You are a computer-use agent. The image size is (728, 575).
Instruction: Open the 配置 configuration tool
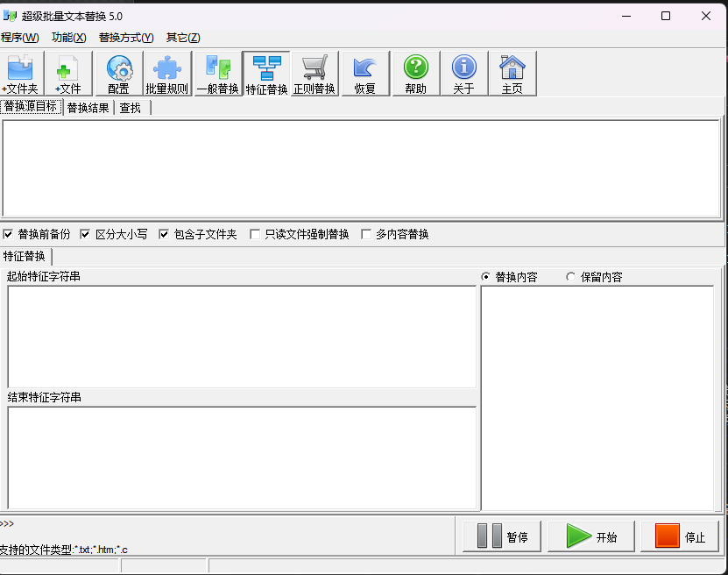118,73
